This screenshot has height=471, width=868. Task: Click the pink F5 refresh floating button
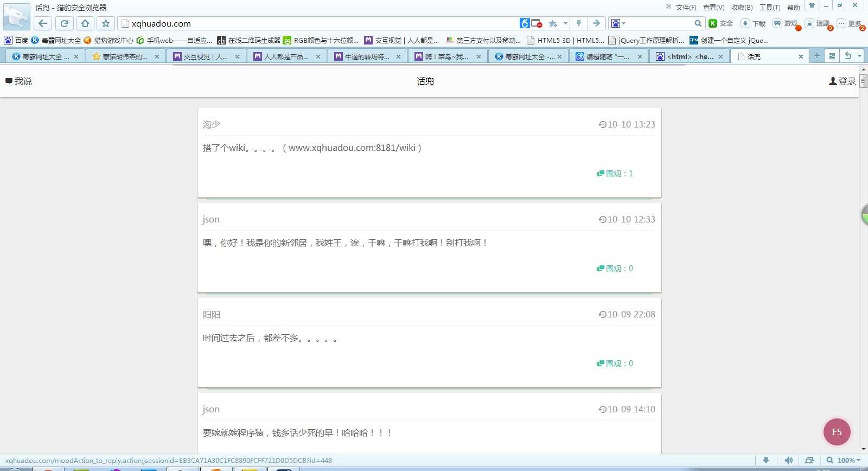[x=837, y=432]
